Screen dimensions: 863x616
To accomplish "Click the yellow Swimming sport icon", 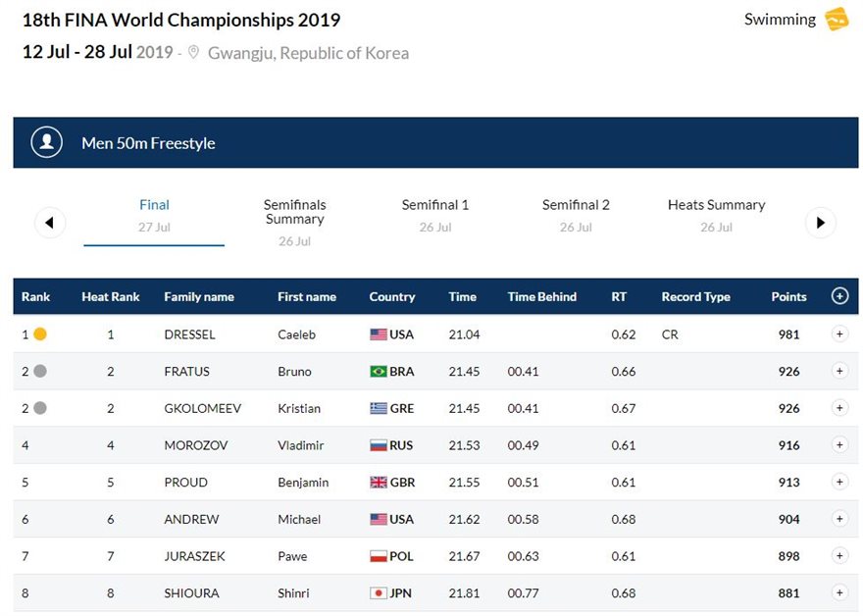I will (836, 20).
